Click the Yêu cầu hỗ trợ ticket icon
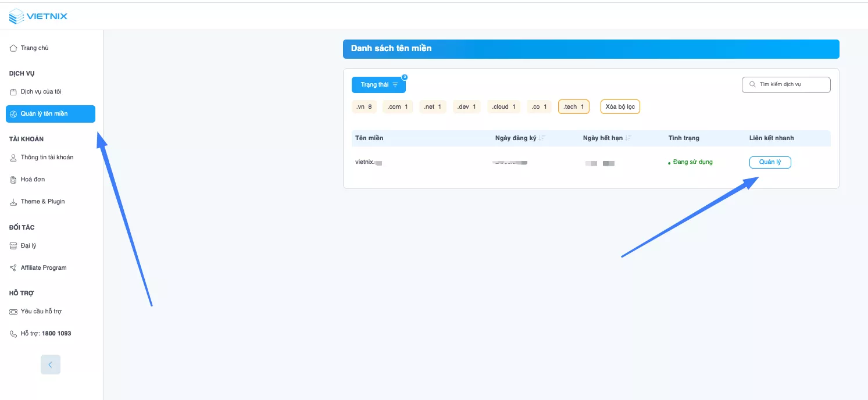The image size is (868, 400). click(13, 312)
